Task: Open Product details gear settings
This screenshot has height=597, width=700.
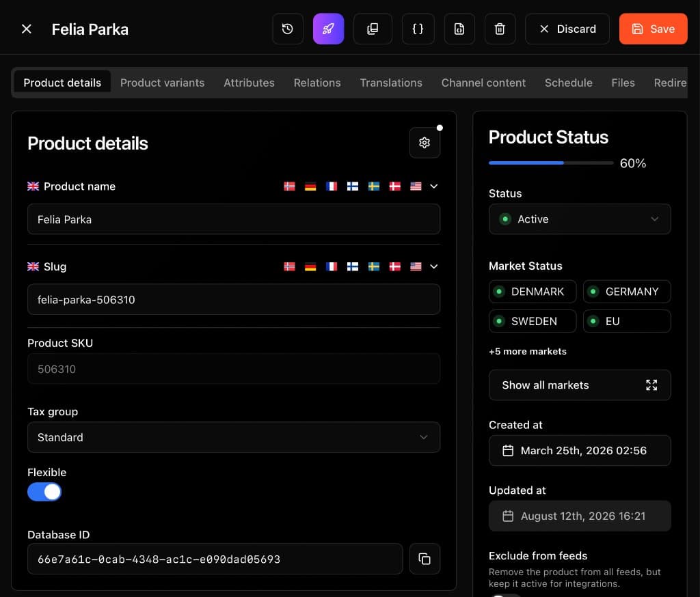Action: coord(425,143)
